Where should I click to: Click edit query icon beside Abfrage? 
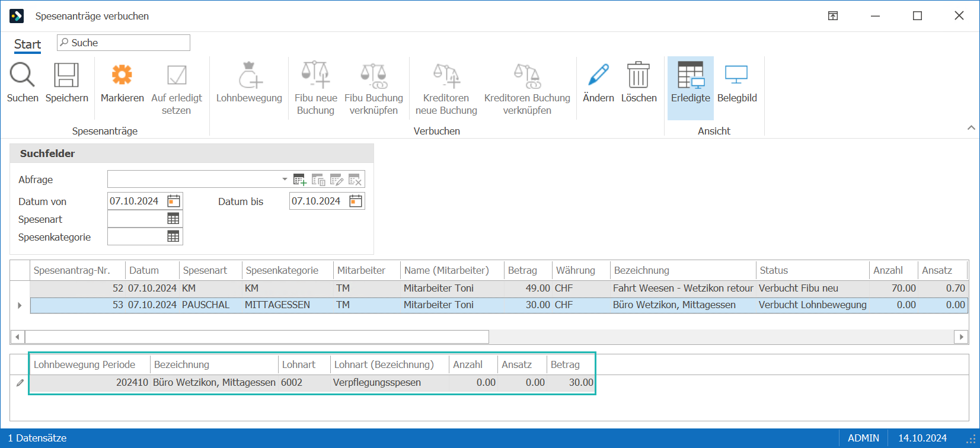[337, 180]
